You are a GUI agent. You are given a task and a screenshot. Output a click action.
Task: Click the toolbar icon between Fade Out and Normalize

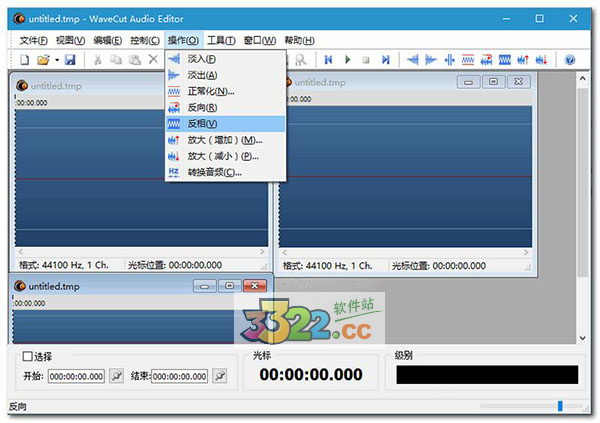(x=450, y=60)
